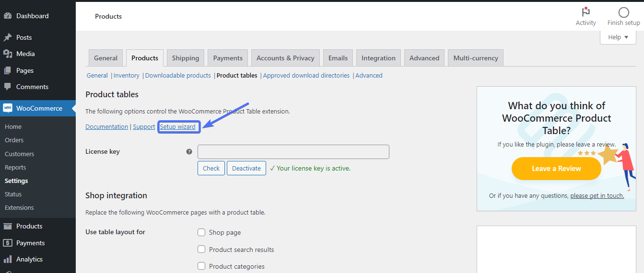This screenshot has height=273, width=644.
Task: Open WooCommerce Home submenu item
Action: tap(13, 126)
